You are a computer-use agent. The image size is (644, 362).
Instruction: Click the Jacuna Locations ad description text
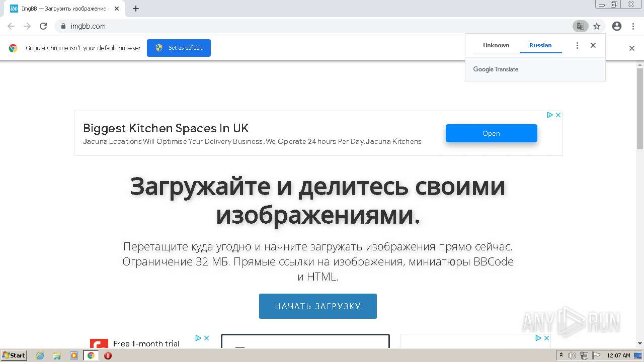click(252, 141)
